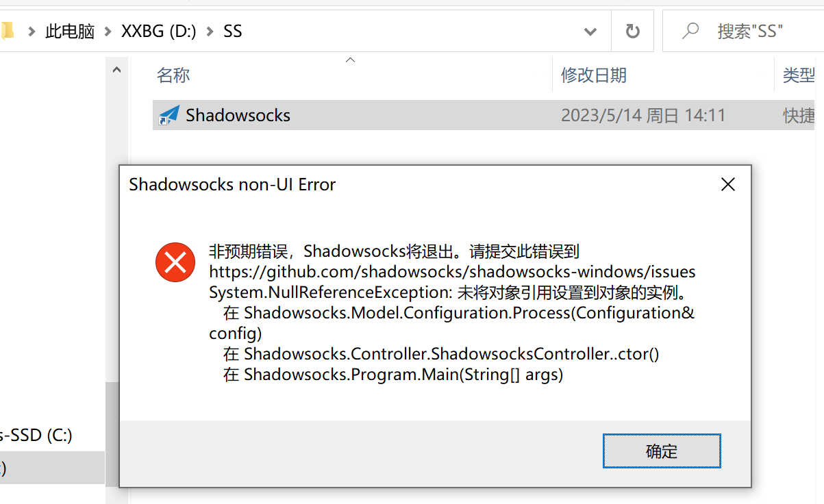Viewport: 824px width, 504px height.
Task: Click the 此电脑 breadcrumb item
Action: tap(69, 31)
